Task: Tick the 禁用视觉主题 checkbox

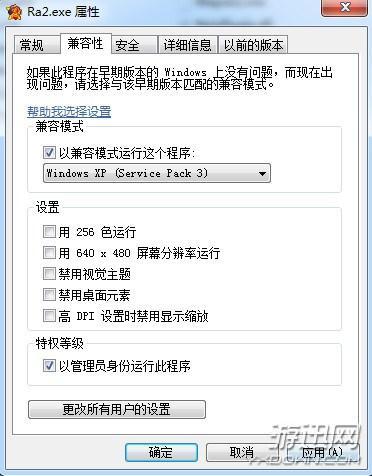Action: tap(49, 274)
